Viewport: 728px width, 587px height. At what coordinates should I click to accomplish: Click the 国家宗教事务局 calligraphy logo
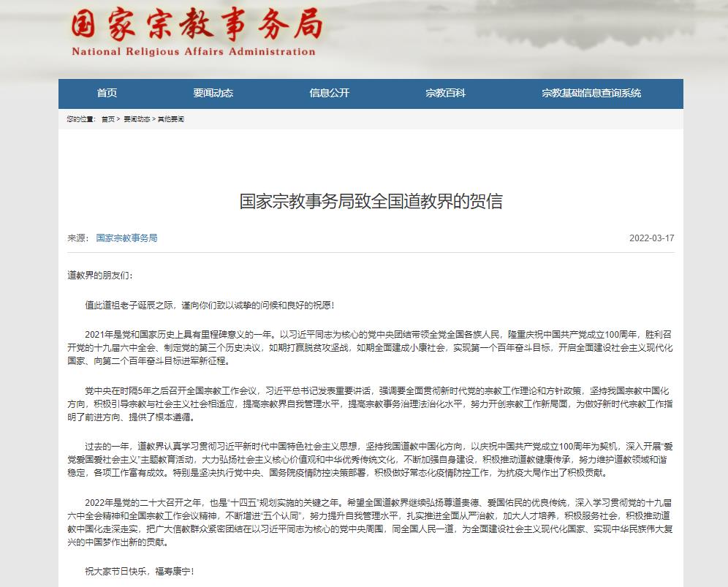197,23
